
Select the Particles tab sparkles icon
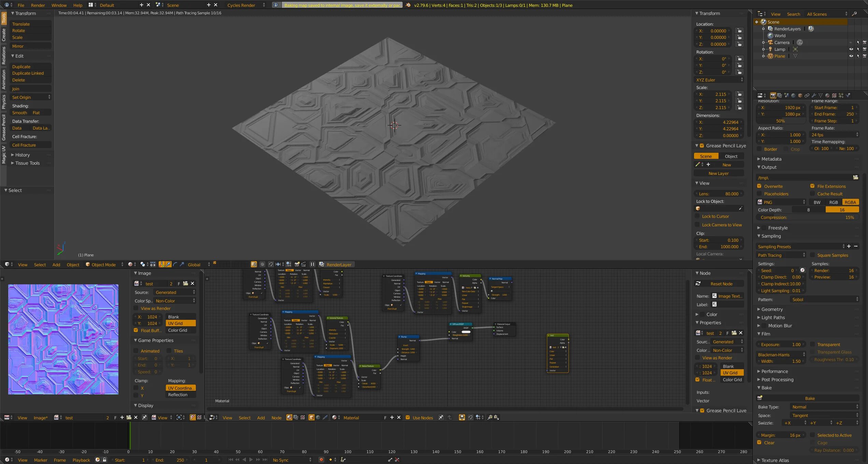(x=841, y=95)
